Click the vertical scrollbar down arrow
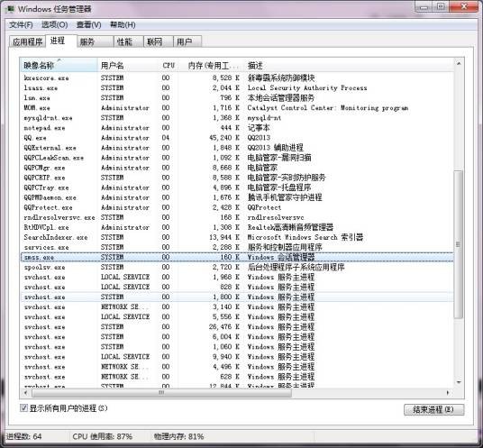 coord(459,382)
